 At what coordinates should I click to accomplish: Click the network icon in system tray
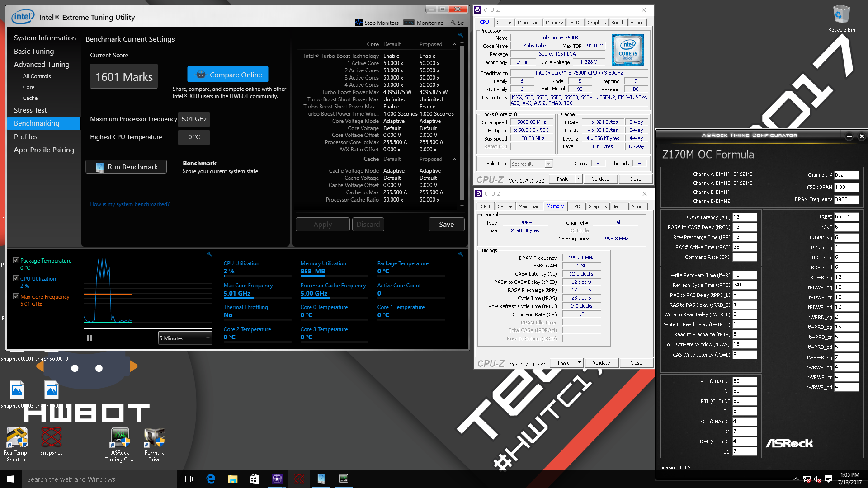(x=807, y=479)
